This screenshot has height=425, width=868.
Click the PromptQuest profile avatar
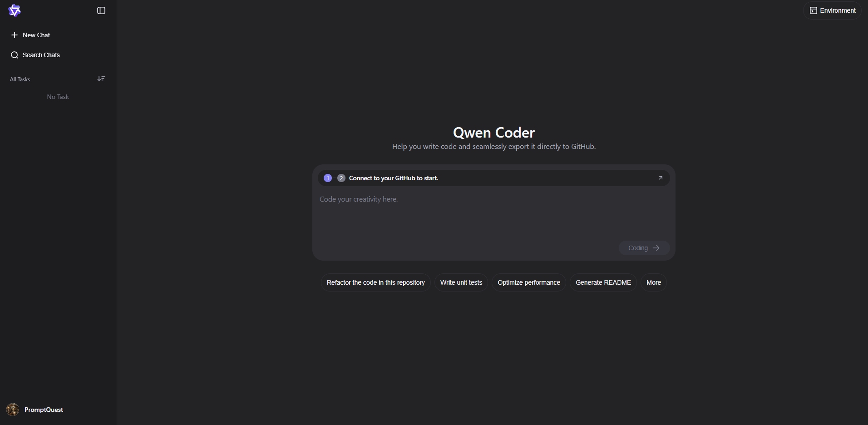(x=13, y=410)
